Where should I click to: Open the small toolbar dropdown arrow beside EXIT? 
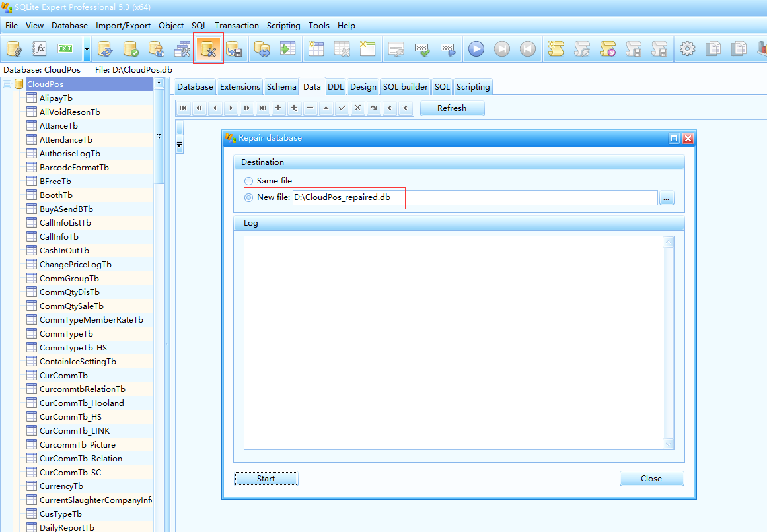tap(87, 49)
